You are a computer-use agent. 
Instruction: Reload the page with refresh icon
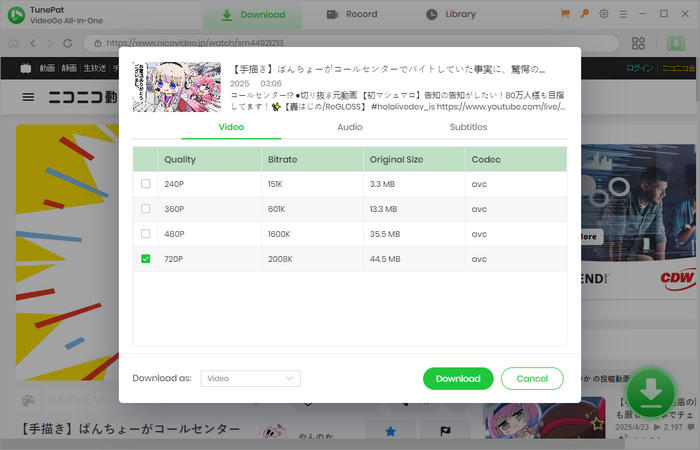point(67,43)
